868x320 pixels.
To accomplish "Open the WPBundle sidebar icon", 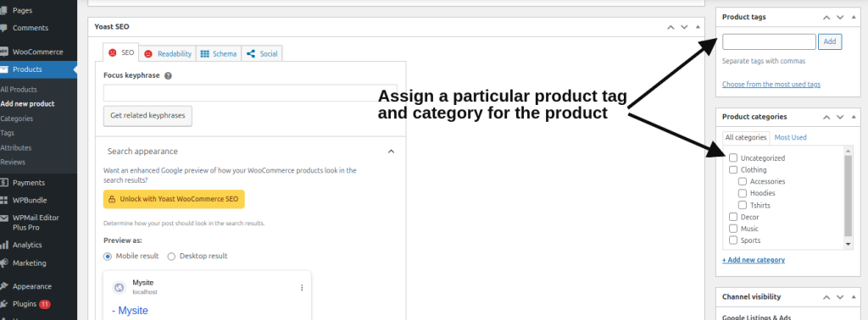I will tap(3, 200).
